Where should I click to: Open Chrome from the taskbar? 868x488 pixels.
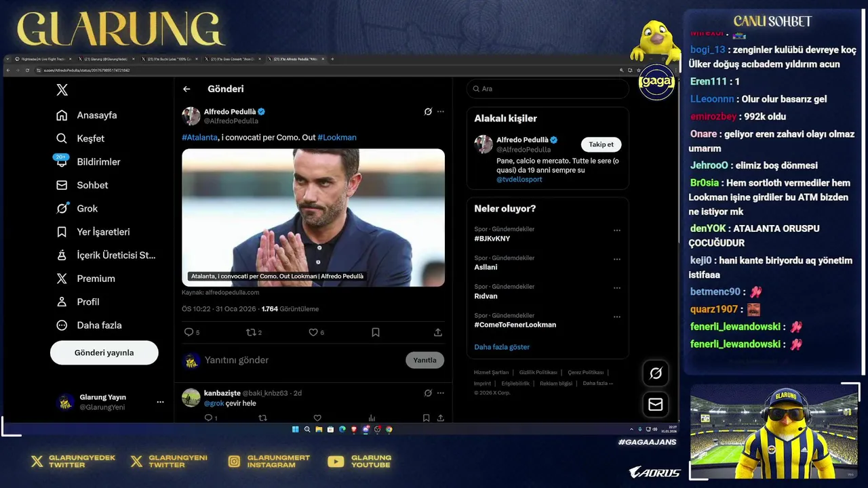click(x=389, y=429)
